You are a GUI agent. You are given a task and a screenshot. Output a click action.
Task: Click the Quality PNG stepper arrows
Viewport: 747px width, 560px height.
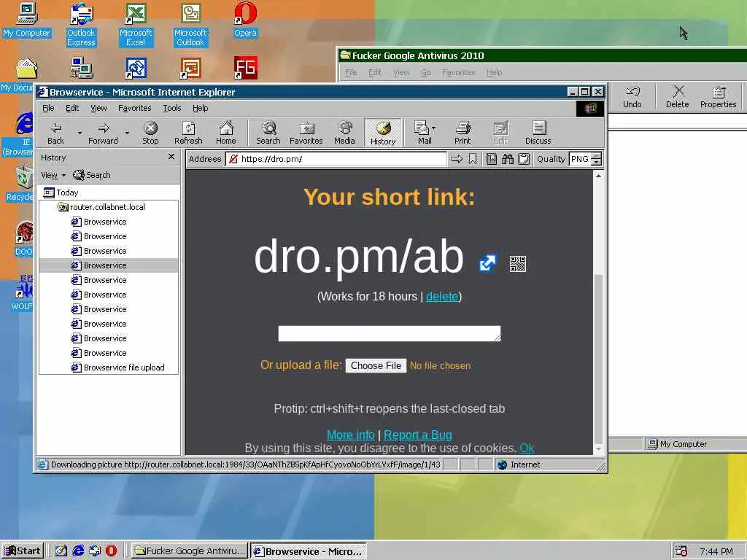597,159
